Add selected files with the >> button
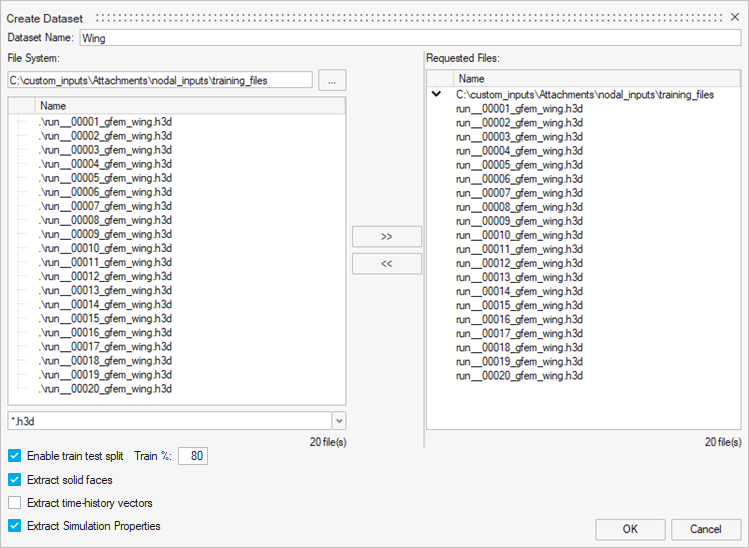The height and width of the screenshot is (548, 749). [x=387, y=236]
